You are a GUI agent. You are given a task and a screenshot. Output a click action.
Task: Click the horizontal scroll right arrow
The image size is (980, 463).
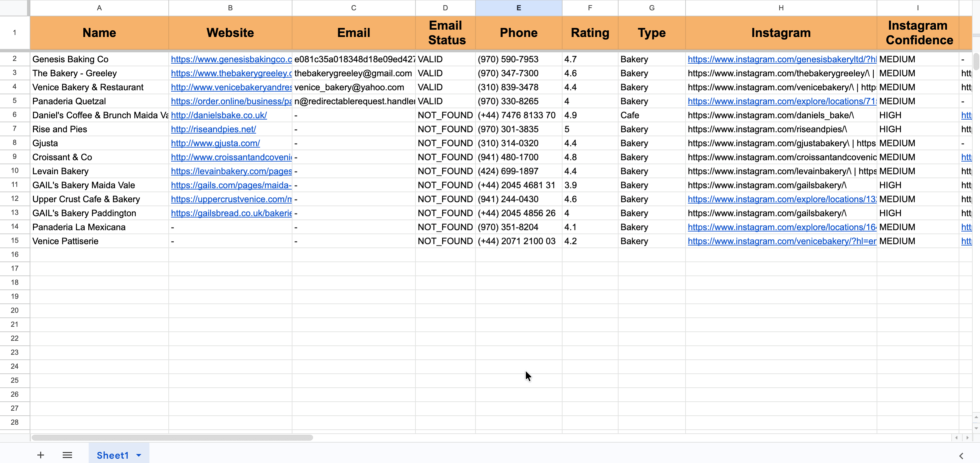[967, 438]
